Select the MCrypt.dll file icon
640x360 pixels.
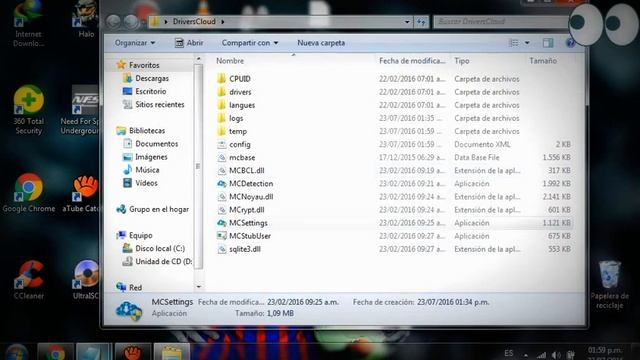point(221,209)
